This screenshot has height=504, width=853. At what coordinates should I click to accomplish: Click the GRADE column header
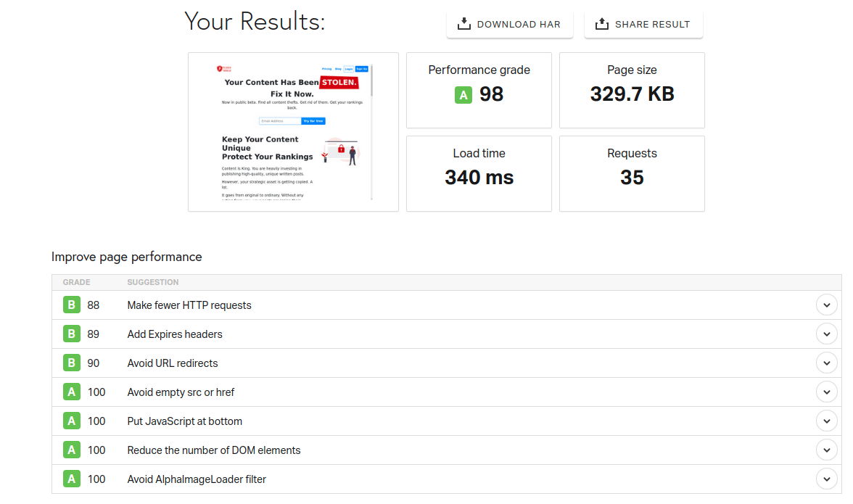[x=76, y=282]
